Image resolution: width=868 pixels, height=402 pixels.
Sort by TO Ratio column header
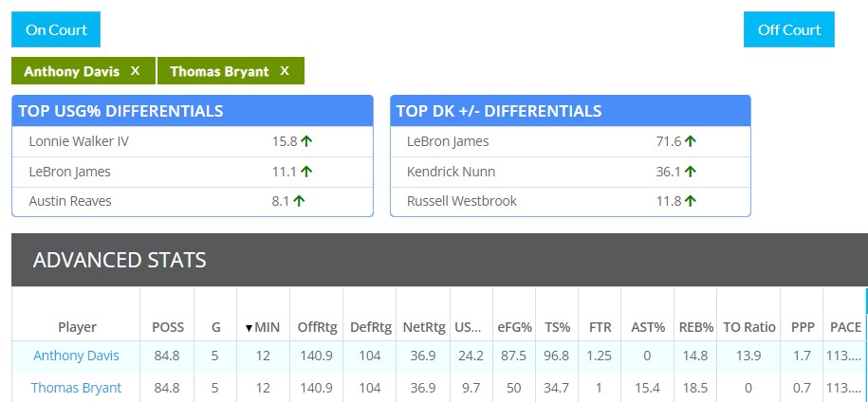tap(749, 327)
